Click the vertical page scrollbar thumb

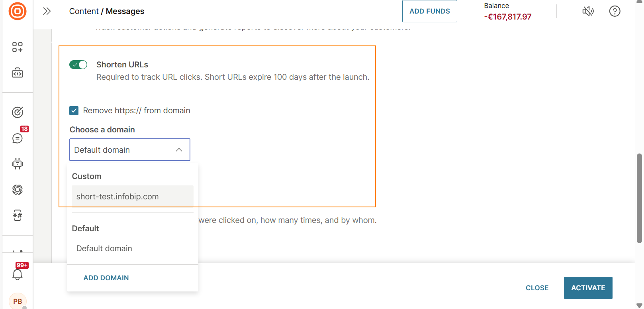(639, 198)
